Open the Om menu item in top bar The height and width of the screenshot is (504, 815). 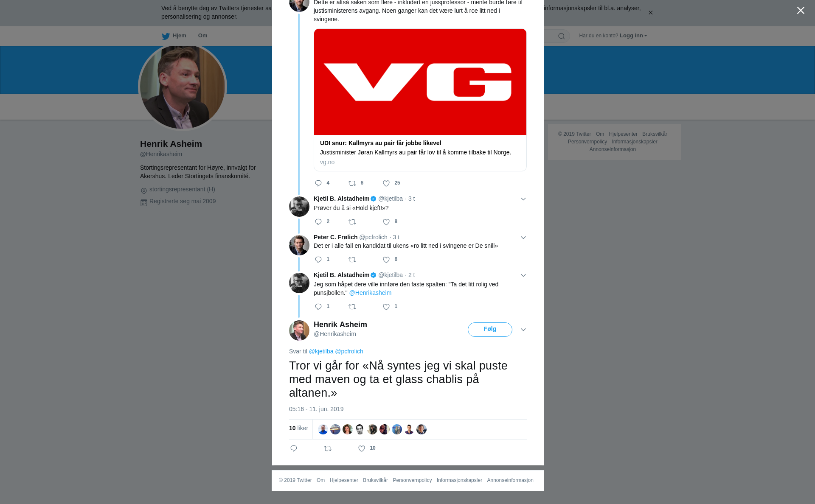(202, 36)
